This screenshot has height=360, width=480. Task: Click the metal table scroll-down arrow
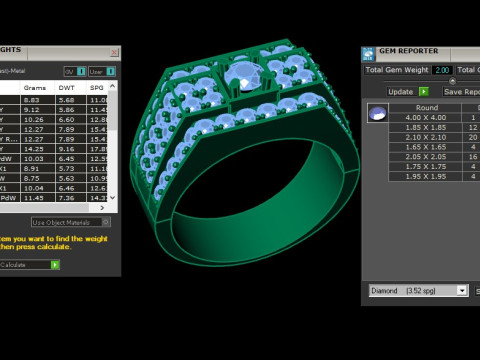(x=113, y=197)
